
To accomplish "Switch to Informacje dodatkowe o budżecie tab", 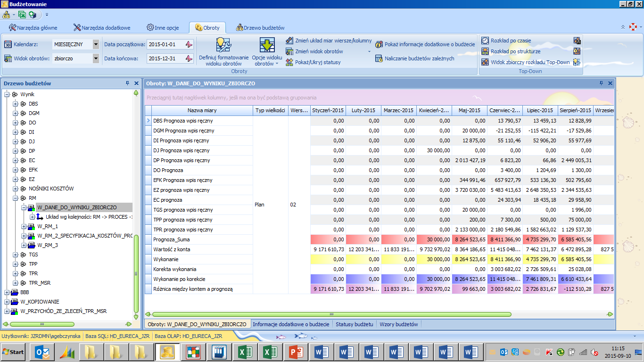I will (x=291, y=324).
